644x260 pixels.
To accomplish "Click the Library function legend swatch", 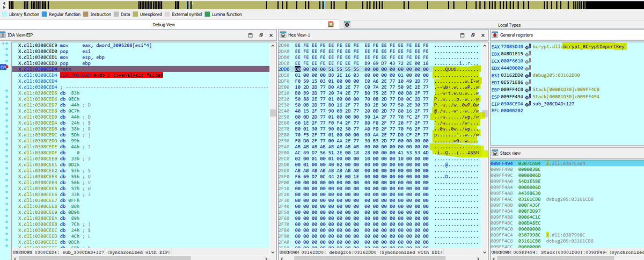I will [x=5, y=14].
